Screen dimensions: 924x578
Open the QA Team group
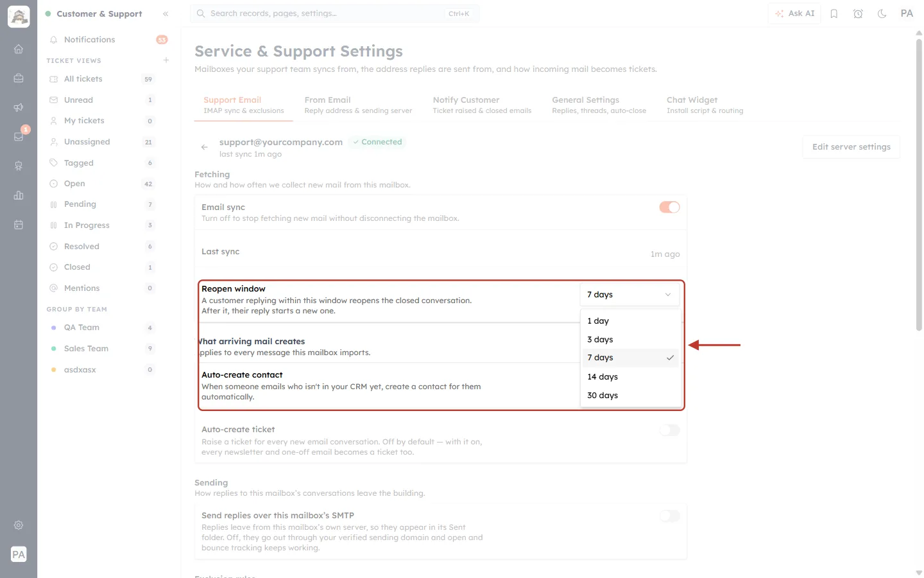[x=103, y=328]
